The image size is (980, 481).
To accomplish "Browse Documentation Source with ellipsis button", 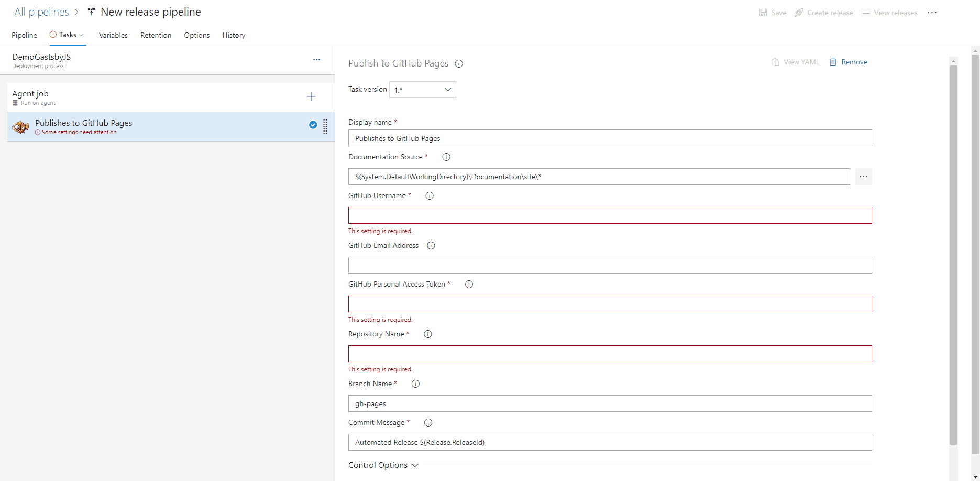I will tap(864, 177).
